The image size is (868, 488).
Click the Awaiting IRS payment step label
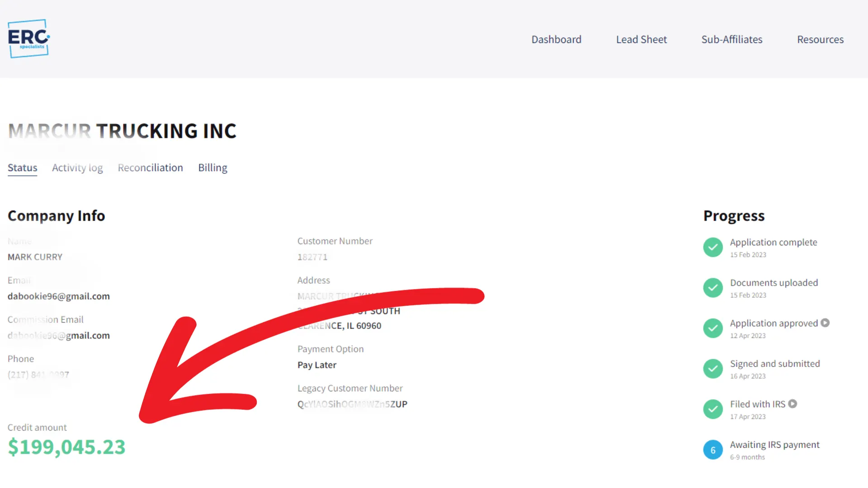[x=774, y=445]
